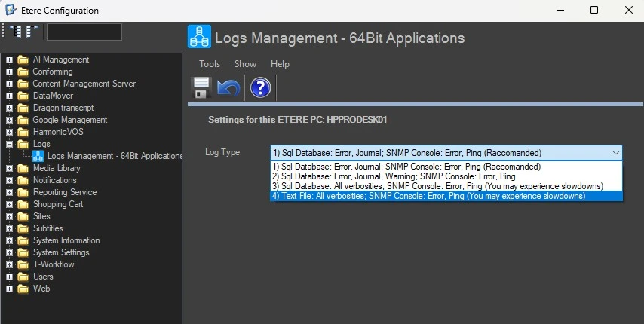Click the AI Management folder icon
This screenshot has width=644, height=324.
(23, 60)
